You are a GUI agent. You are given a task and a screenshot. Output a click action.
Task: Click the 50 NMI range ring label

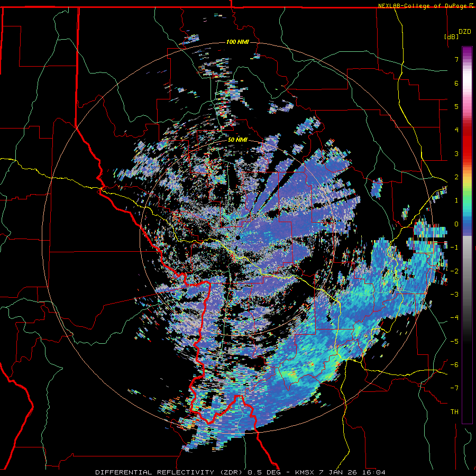(237, 140)
